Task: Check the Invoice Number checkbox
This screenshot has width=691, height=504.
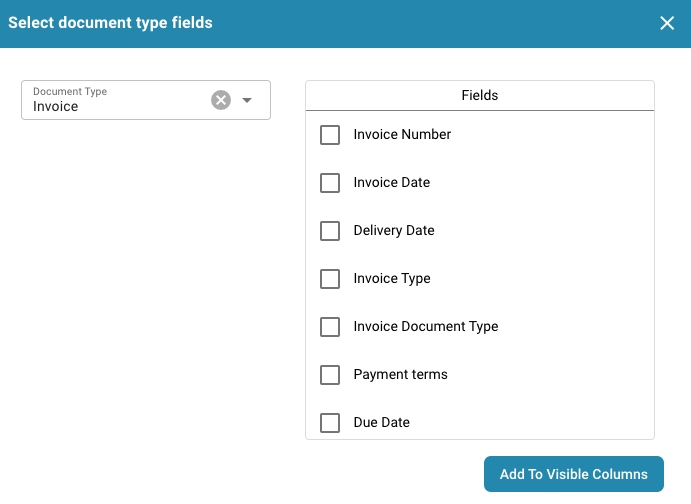Action: pyautogui.click(x=330, y=135)
